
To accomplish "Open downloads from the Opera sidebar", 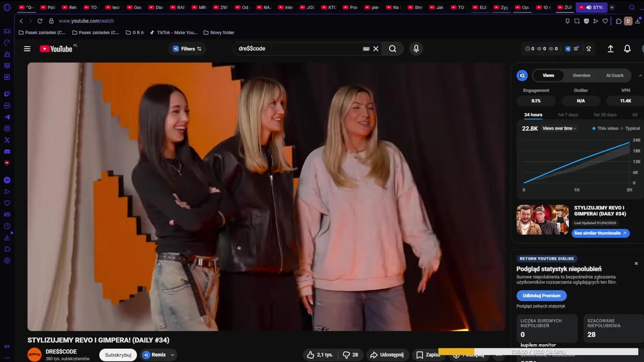I will pos(7,238).
